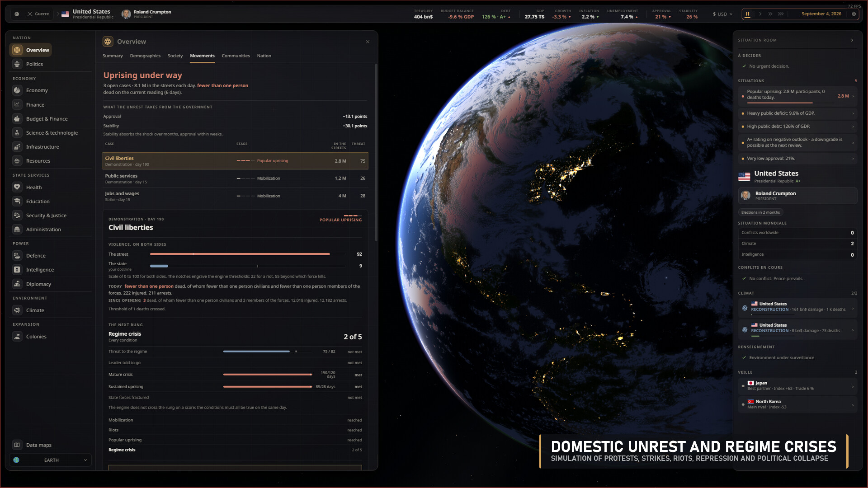Open the Economy sidebar icon
The width and height of the screenshot is (868, 488).
(17, 90)
